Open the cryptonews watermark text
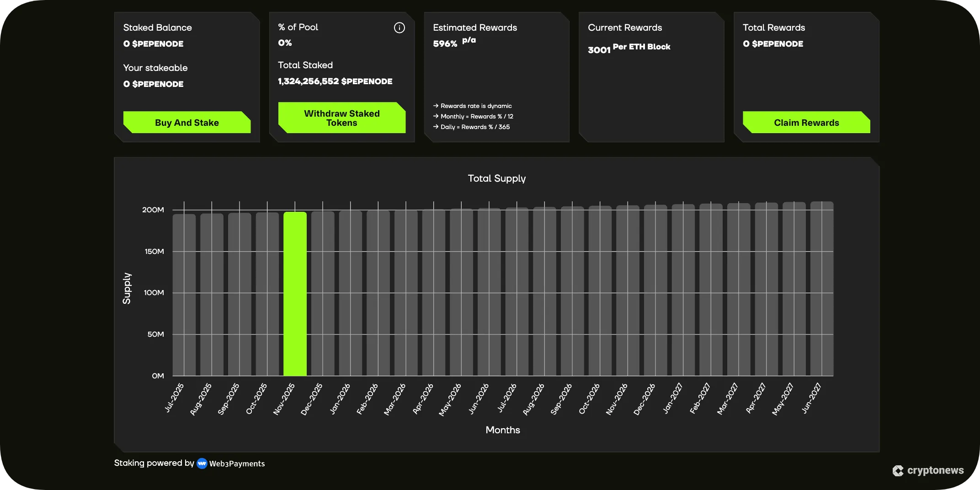Image resolution: width=980 pixels, height=490 pixels. coord(935,470)
